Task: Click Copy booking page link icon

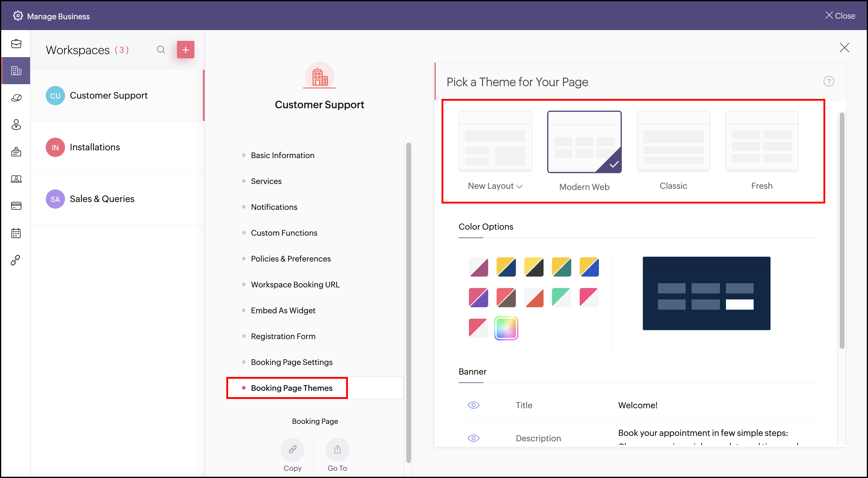Action: click(292, 449)
